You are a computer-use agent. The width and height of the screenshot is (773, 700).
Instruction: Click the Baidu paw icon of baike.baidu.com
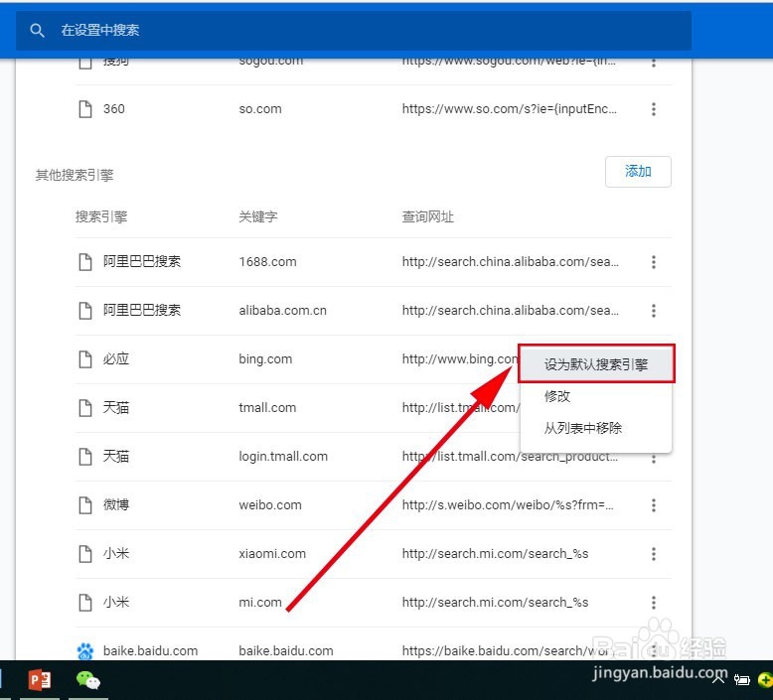click(x=85, y=651)
